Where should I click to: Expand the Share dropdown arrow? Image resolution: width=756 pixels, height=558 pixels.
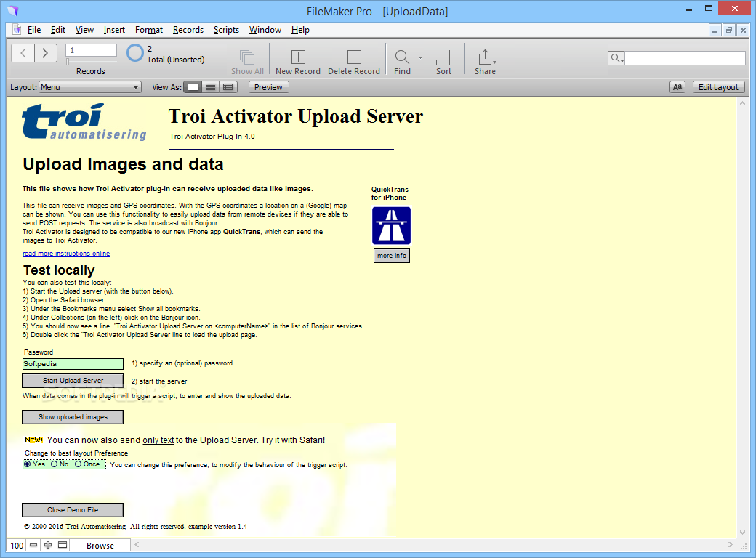(495, 62)
